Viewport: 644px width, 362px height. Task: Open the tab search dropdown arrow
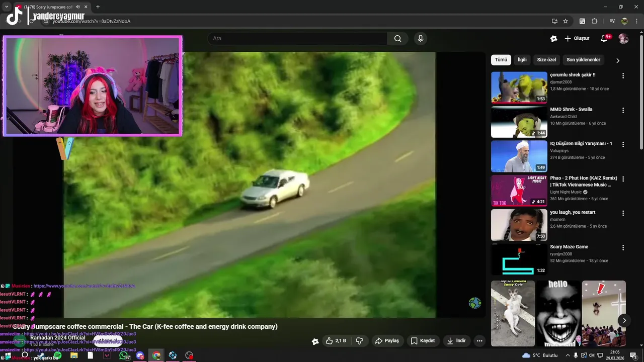coord(7,7)
